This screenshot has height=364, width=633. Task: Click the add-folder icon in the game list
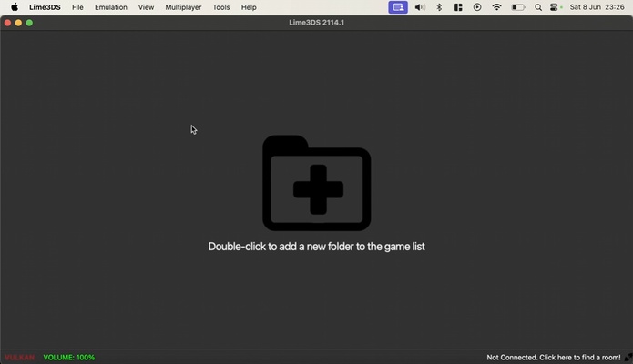click(317, 183)
